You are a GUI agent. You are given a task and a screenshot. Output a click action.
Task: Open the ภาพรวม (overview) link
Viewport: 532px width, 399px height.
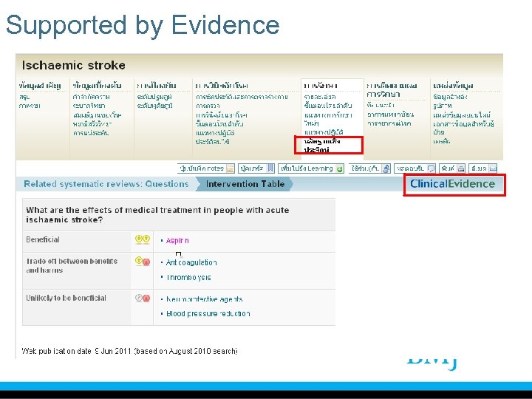(30, 106)
